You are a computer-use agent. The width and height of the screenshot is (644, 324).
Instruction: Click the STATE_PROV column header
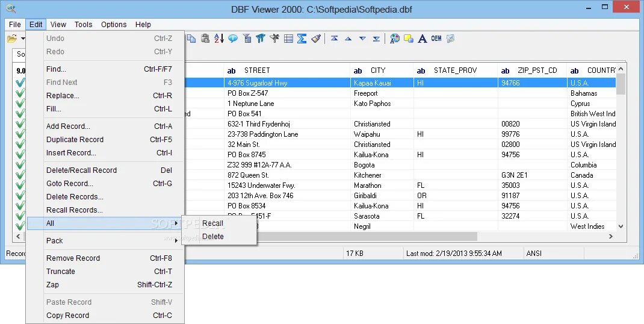tap(456, 70)
